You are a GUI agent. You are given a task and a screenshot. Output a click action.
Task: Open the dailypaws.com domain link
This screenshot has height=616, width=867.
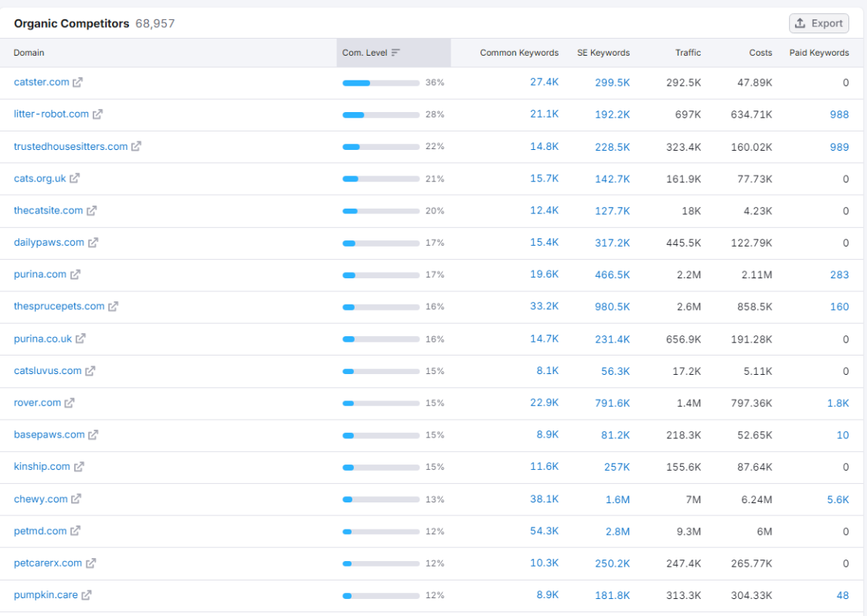[49, 243]
